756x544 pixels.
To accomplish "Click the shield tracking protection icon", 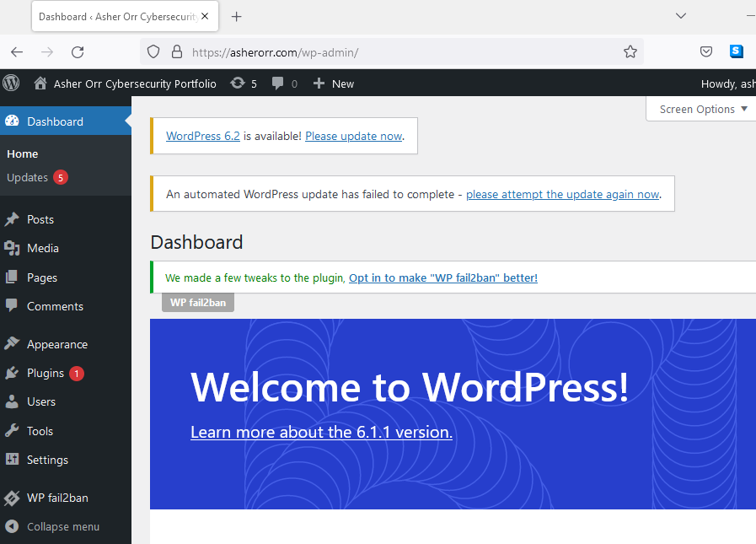I will pos(153,51).
